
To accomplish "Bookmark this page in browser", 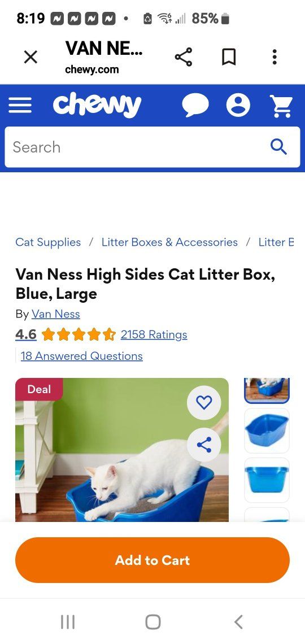I will (229, 57).
